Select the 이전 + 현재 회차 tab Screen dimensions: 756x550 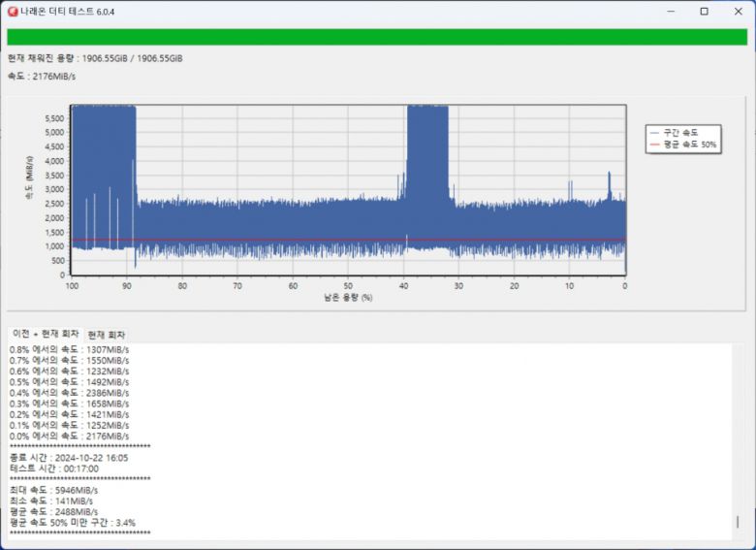(x=46, y=334)
